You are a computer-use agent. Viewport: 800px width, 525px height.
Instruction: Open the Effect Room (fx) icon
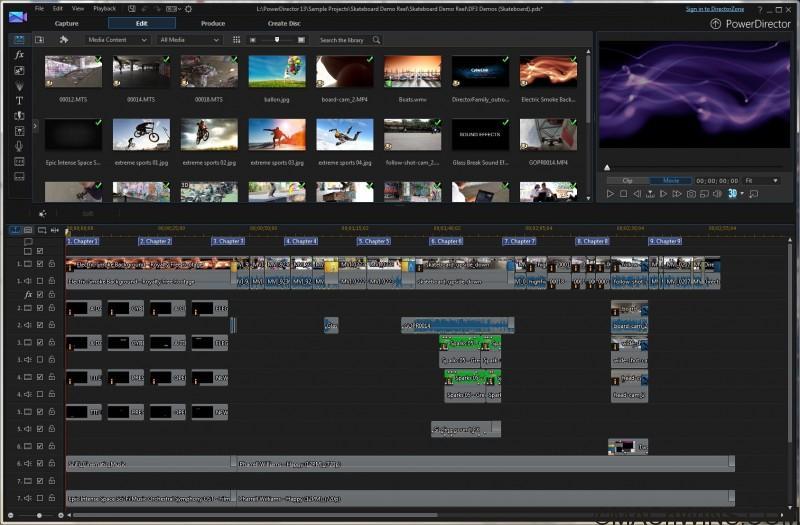click(19, 55)
